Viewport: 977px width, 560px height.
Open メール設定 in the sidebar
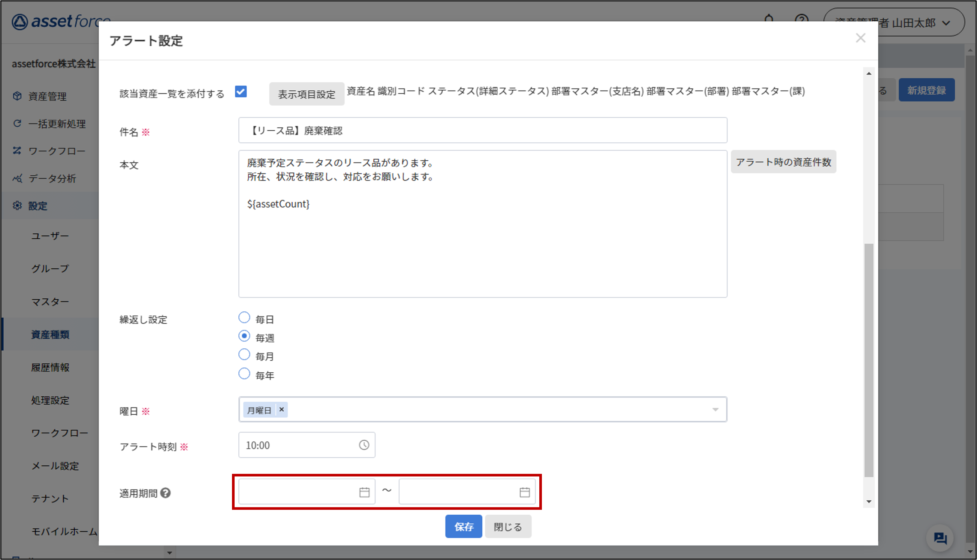pyautogui.click(x=55, y=466)
